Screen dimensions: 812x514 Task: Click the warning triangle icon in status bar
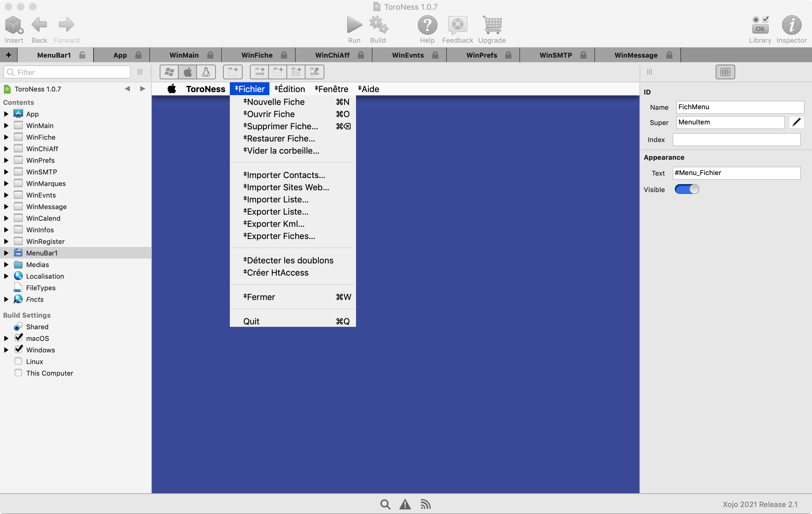click(405, 504)
